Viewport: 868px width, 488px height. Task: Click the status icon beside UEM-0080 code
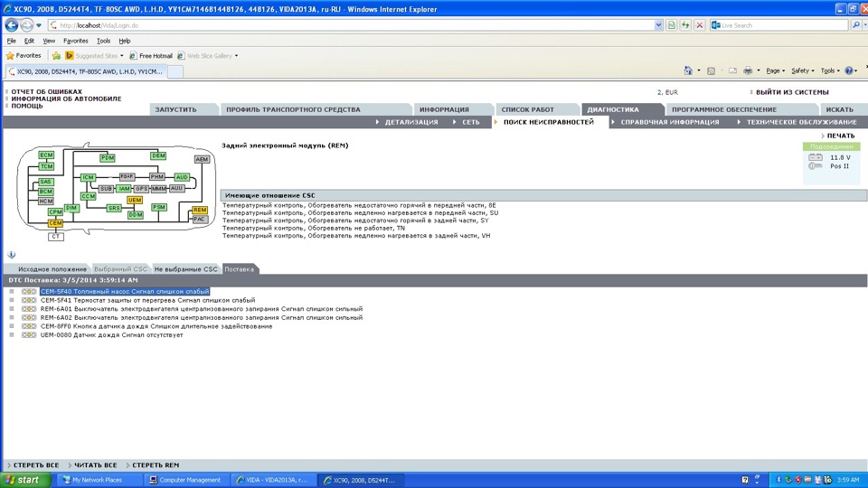click(x=29, y=334)
